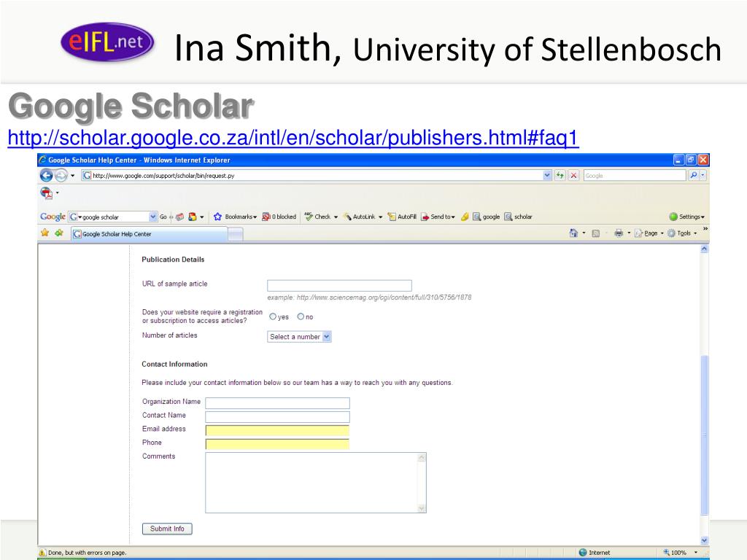Image resolution: width=747 pixels, height=560 pixels.
Task: Open the Tools menu
Action: point(682,233)
